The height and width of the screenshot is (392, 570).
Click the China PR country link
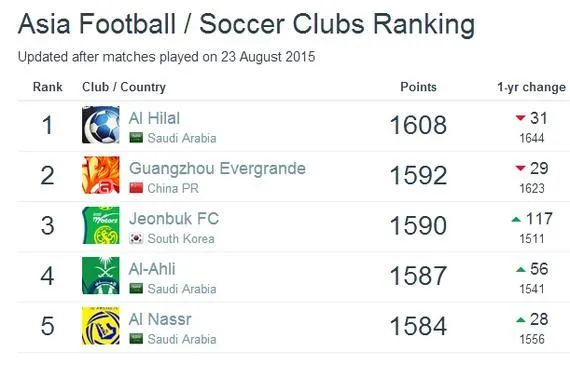(x=173, y=189)
